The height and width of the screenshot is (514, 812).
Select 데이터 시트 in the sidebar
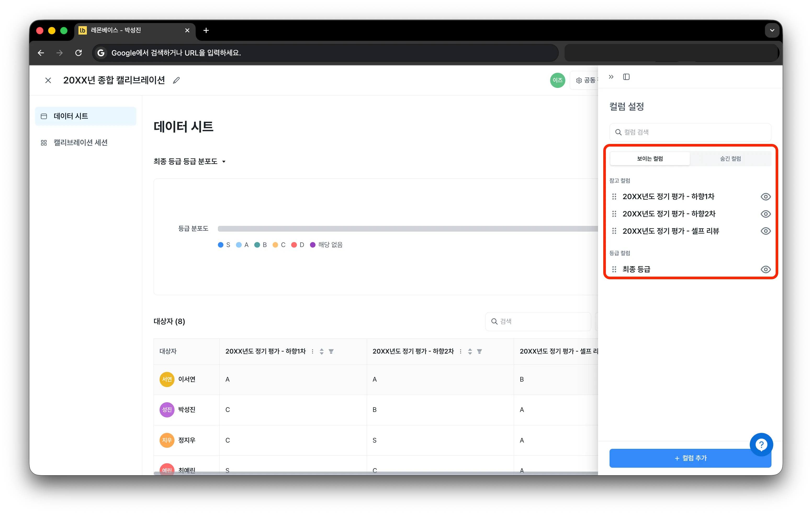86,116
